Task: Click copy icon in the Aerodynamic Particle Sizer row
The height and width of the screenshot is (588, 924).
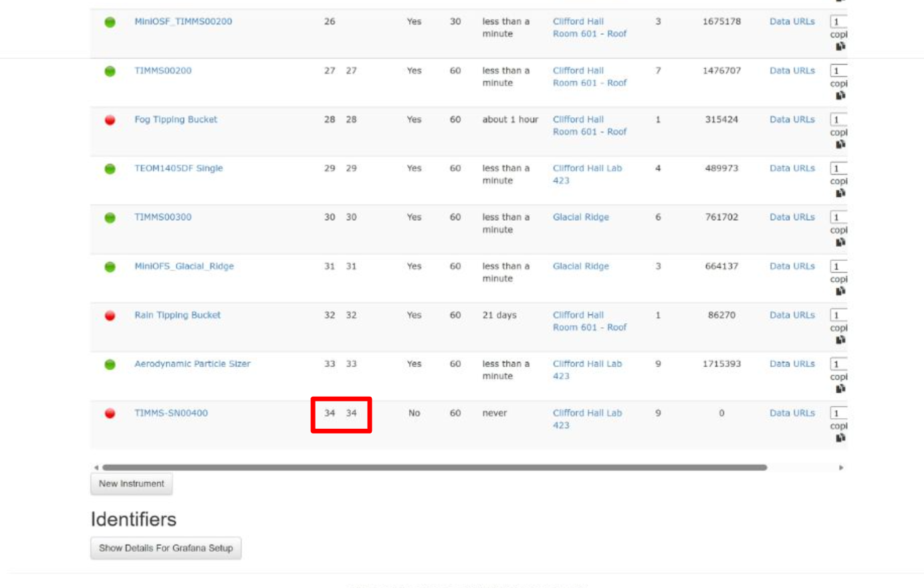Action: (x=840, y=389)
